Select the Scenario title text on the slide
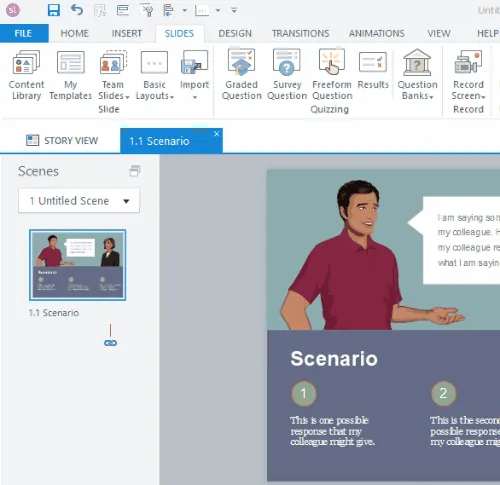This screenshot has height=485, width=500. 334,359
